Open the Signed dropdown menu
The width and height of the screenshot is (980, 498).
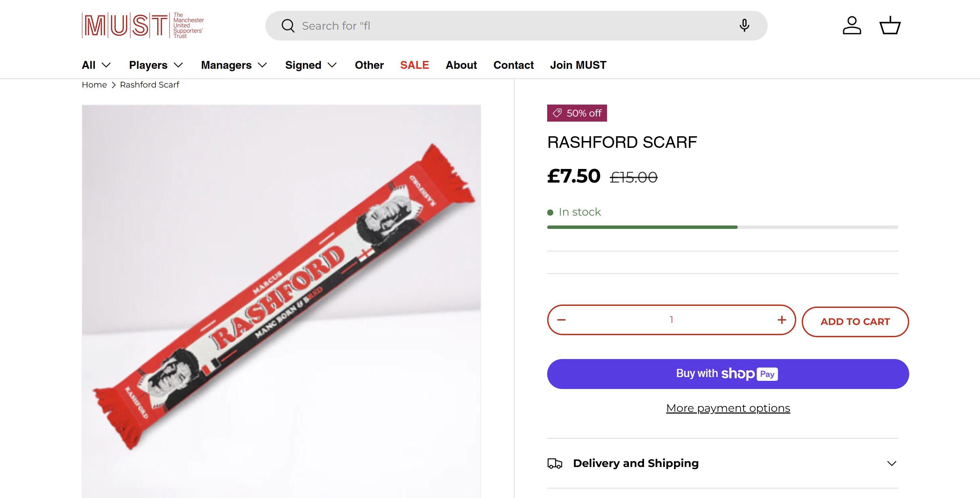coord(311,65)
